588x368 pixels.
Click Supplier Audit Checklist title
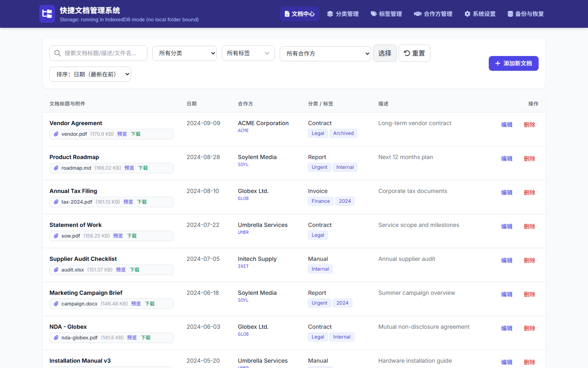tap(83, 259)
